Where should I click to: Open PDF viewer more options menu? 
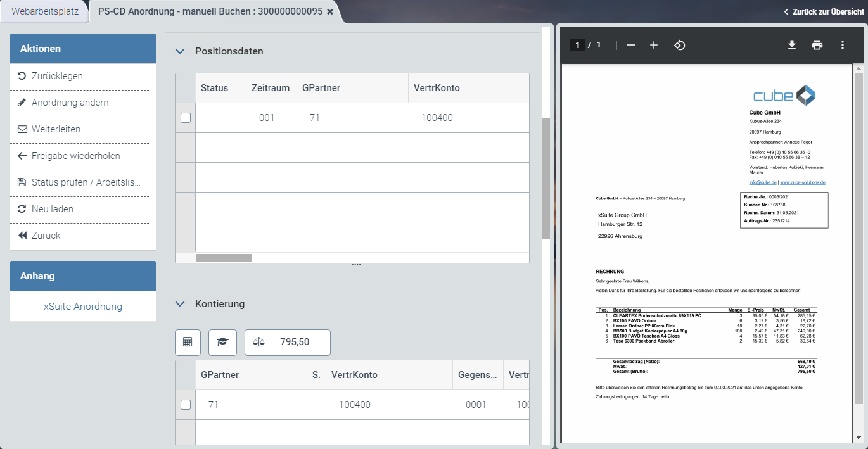[843, 45]
